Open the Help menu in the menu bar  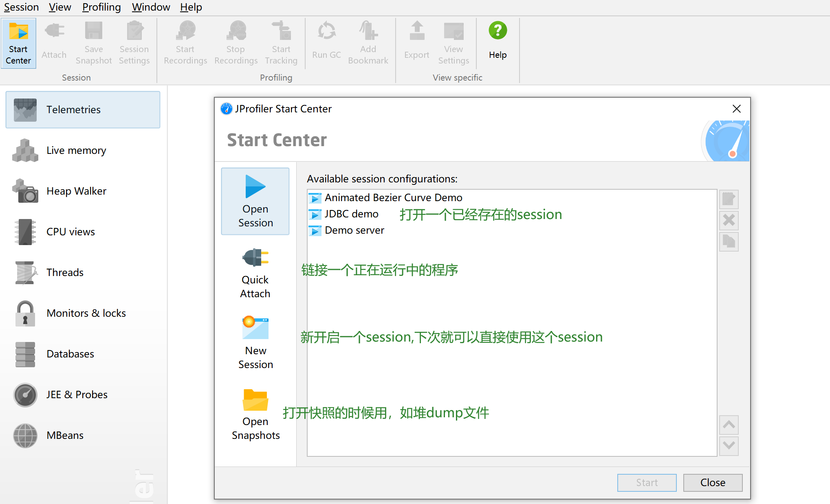191,7
